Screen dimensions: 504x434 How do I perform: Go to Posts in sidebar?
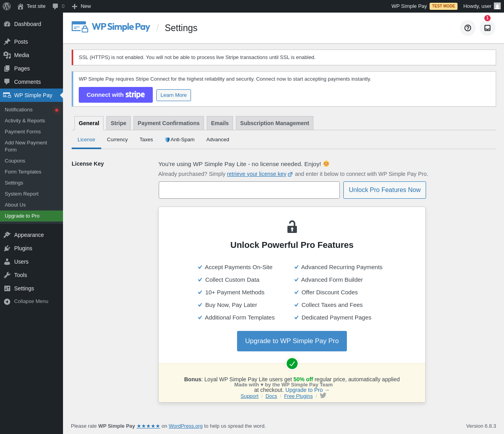[x=31, y=42]
